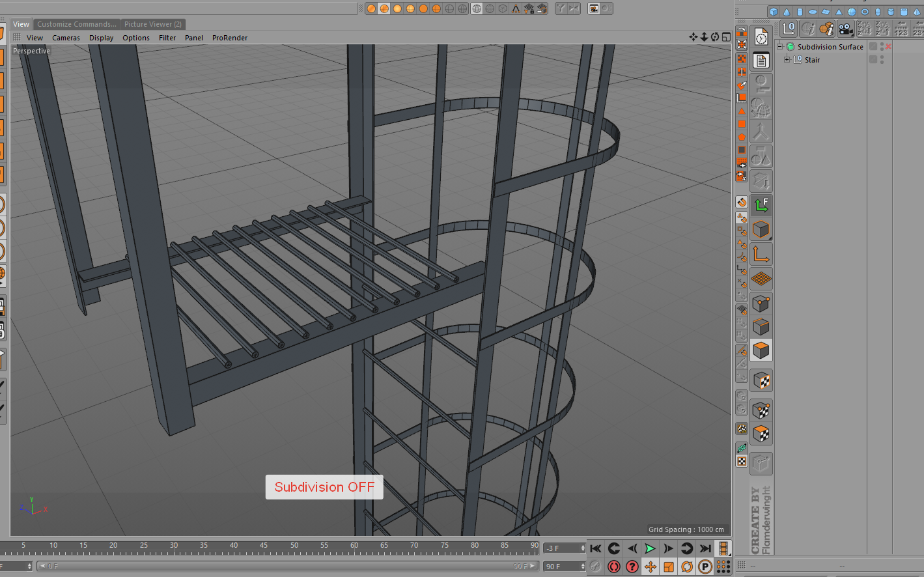Viewport: 924px width, 577px height.
Task: Click the stepper arrows of 90 F field
Action: [x=583, y=567]
